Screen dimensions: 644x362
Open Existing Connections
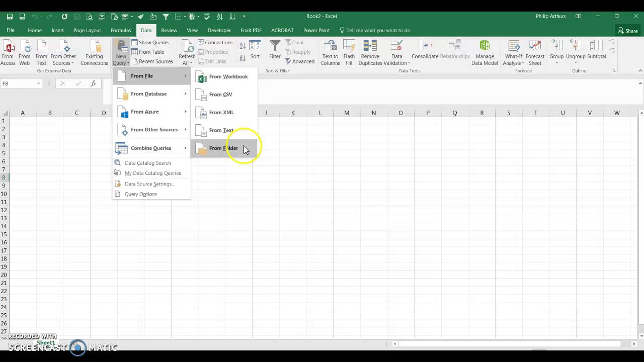point(94,53)
